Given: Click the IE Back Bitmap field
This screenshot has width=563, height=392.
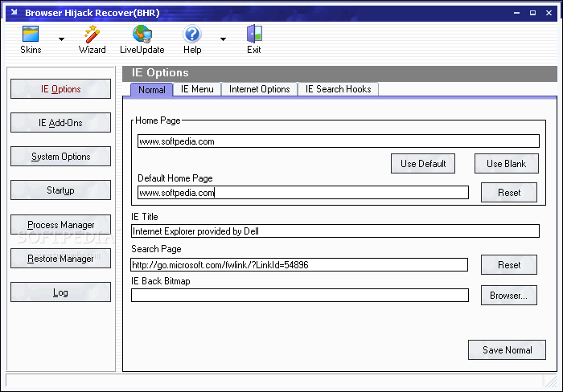Looking at the screenshot, I should click(300, 295).
